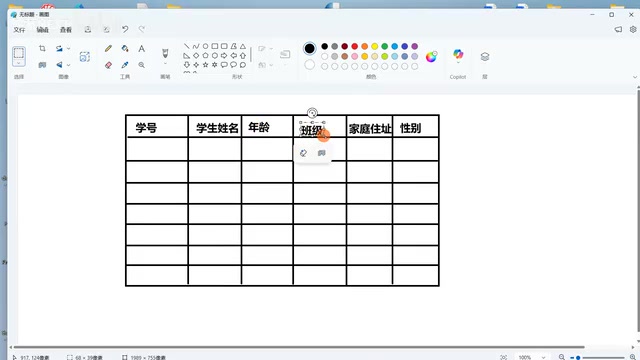The width and height of the screenshot is (640, 360).
Task: Click the Fit to window icon
Action: (504, 357)
